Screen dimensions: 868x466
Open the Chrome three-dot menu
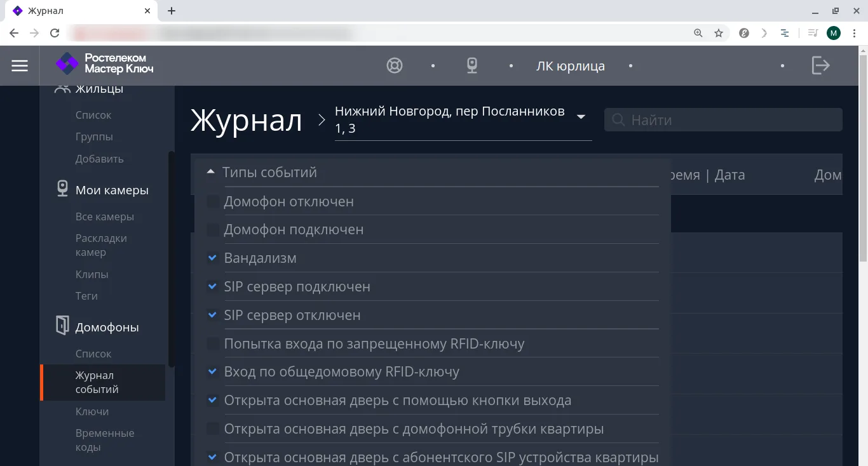pos(855,33)
